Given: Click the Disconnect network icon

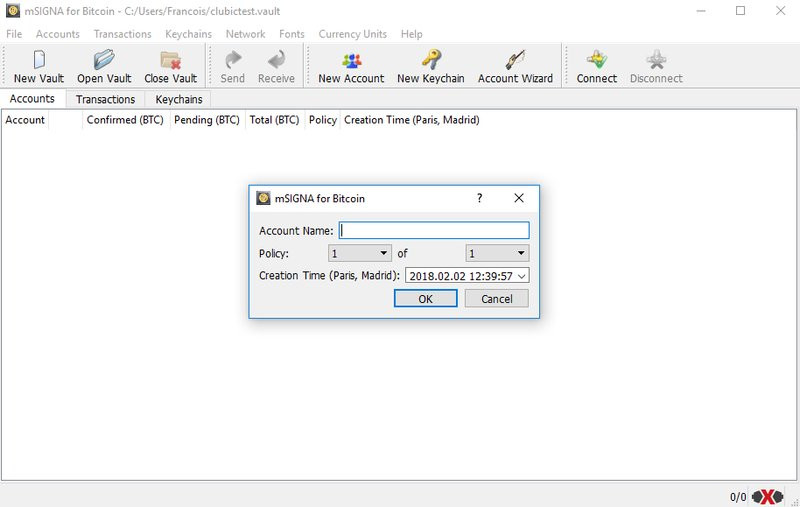Looking at the screenshot, I should (x=656, y=60).
